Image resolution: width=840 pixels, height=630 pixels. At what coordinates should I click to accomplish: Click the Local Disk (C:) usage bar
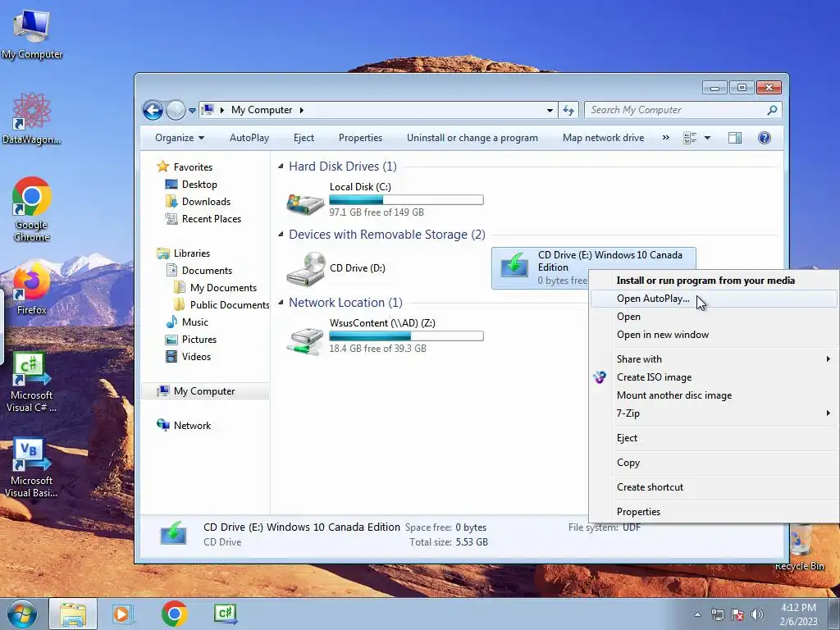tap(406, 200)
